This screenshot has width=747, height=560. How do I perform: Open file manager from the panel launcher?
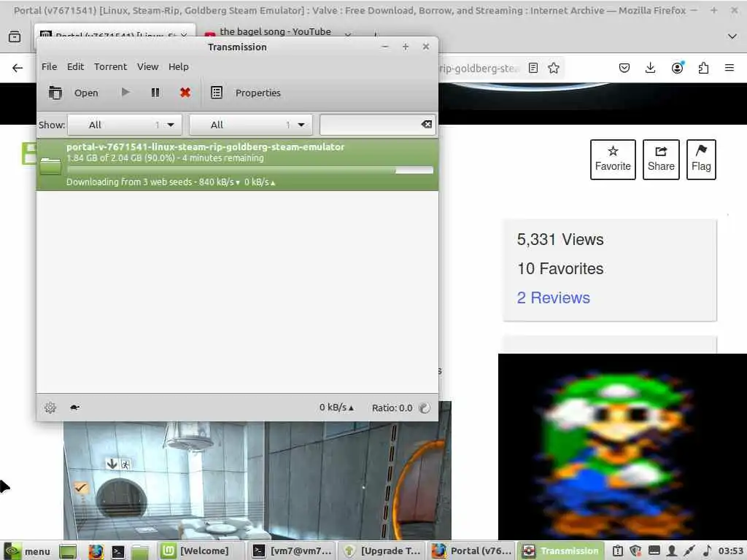tap(140, 551)
